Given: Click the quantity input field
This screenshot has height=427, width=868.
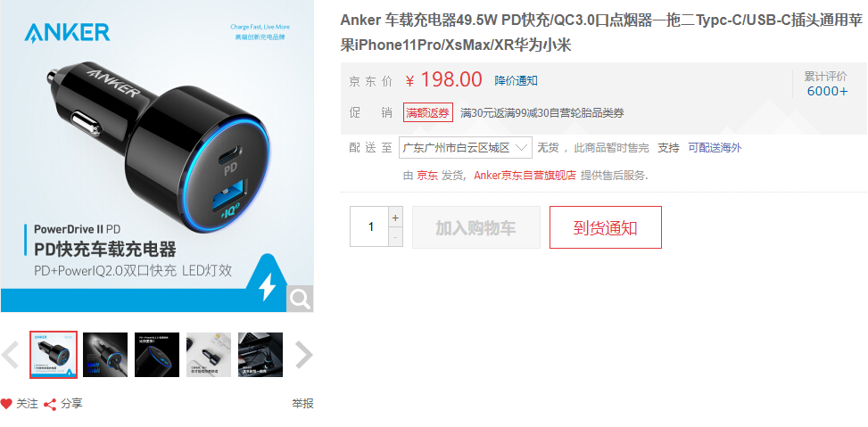Looking at the screenshot, I should coord(370,226).
